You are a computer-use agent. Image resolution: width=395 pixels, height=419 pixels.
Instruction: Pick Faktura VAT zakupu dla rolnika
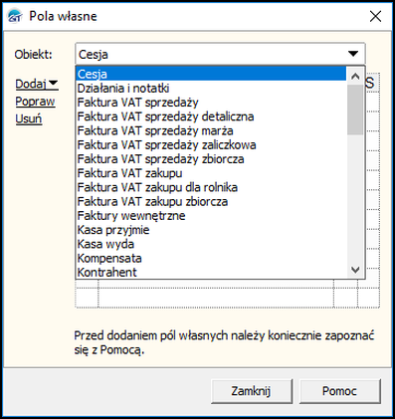click(211, 187)
